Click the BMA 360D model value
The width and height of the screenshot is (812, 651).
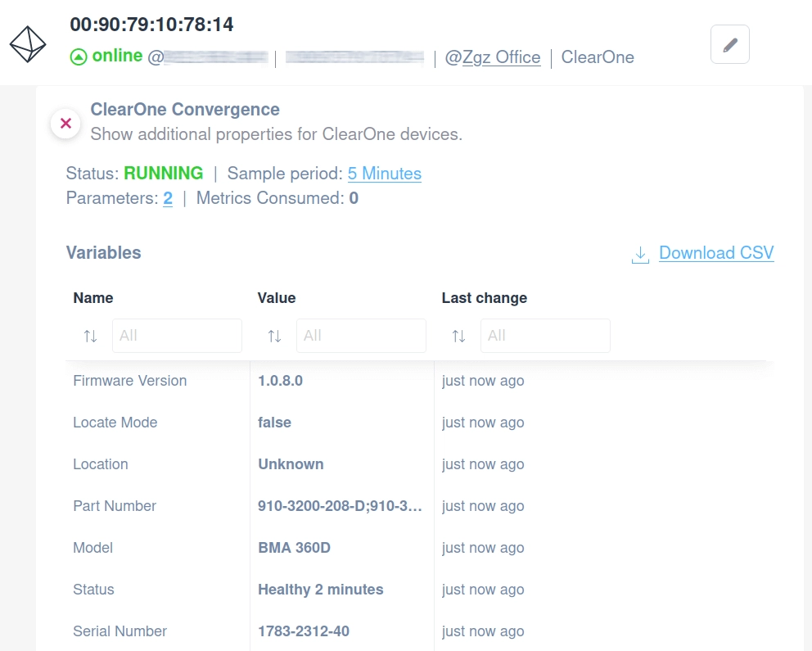[294, 548]
